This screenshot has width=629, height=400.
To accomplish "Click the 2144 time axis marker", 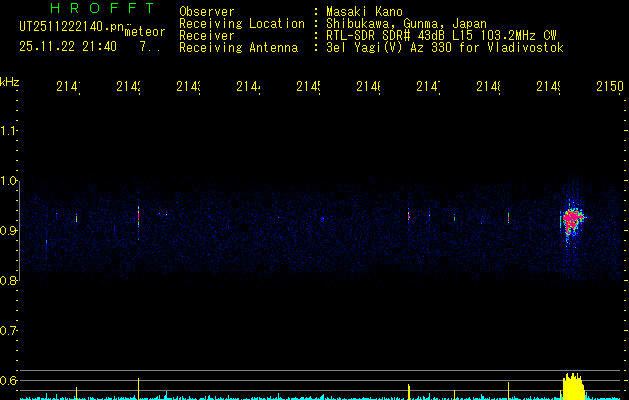I will pyautogui.click(x=248, y=87).
